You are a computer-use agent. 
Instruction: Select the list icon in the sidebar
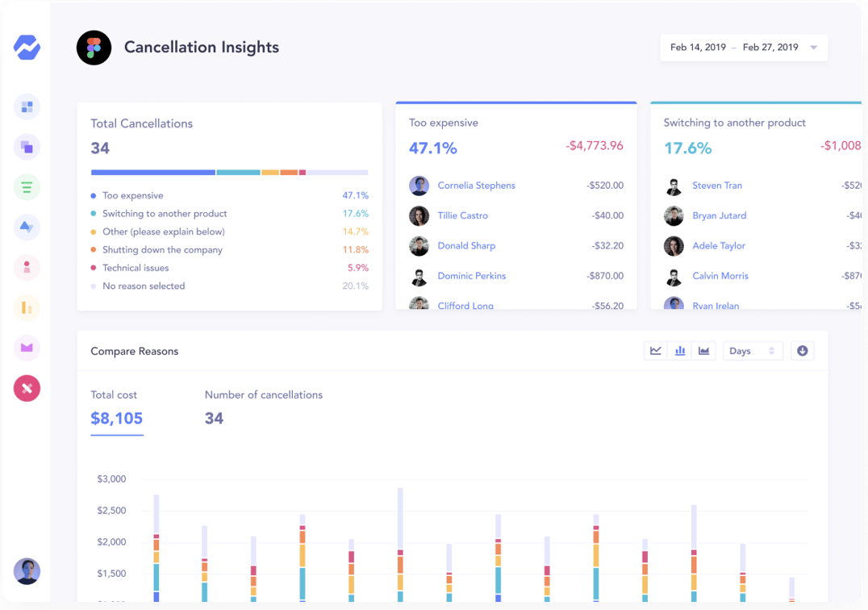(27, 186)
